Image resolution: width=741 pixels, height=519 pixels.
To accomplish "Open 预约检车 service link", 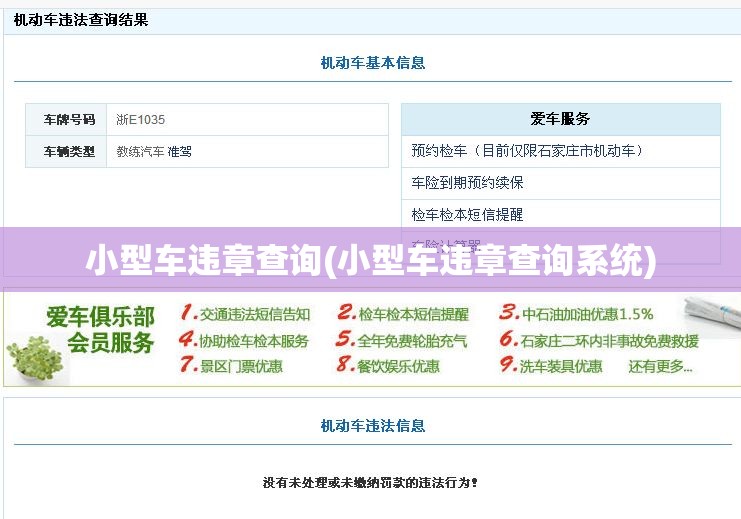I will pyautogui.click(x=527, y=151).
